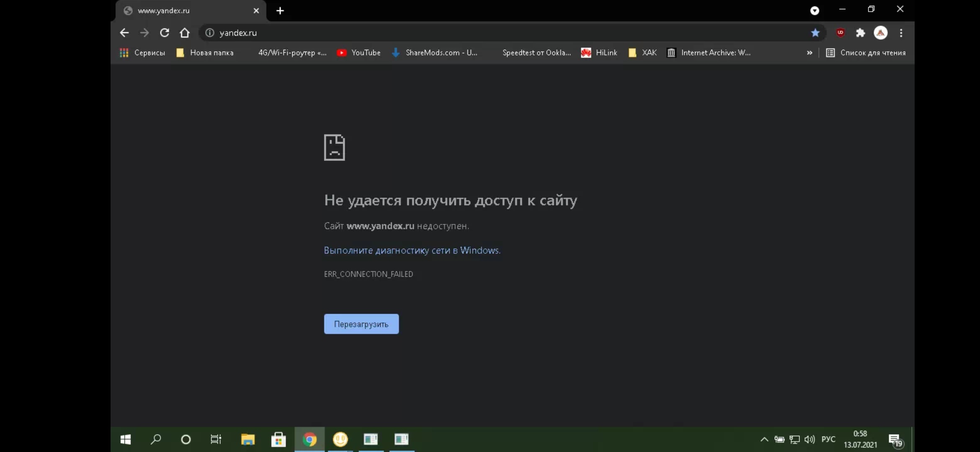The image size is (980, 452).
Task: Click the address bar showing yandex.ru
Action: pos(503,33)
